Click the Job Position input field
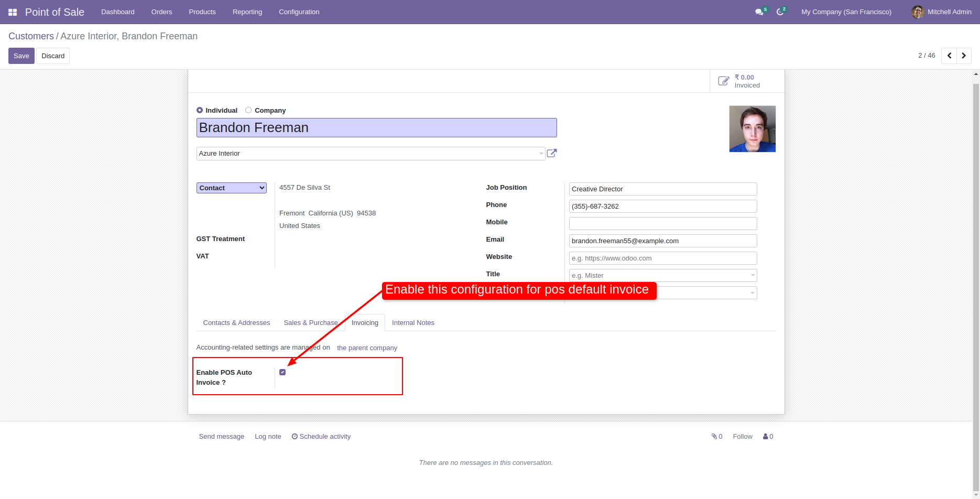This screenshot has width=980, height=499. [x=663, y=189]
